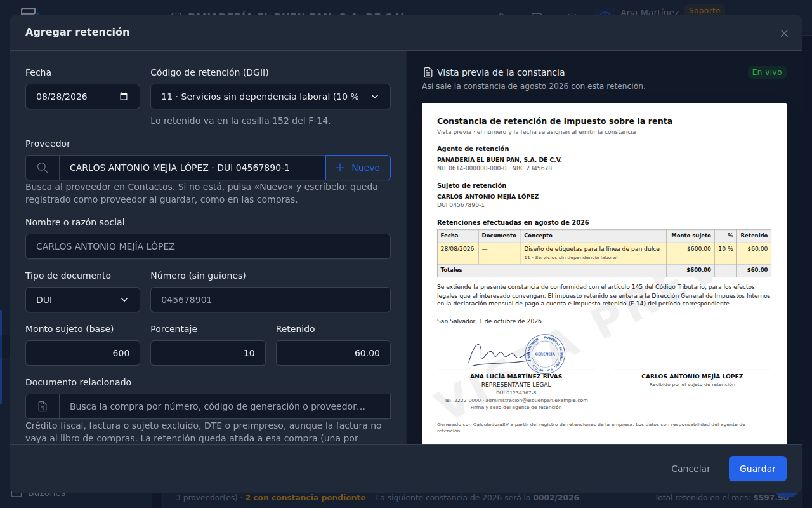Select the Número (sin guiones) field
This screenshot has height=508, width=812.
(270, 300)
